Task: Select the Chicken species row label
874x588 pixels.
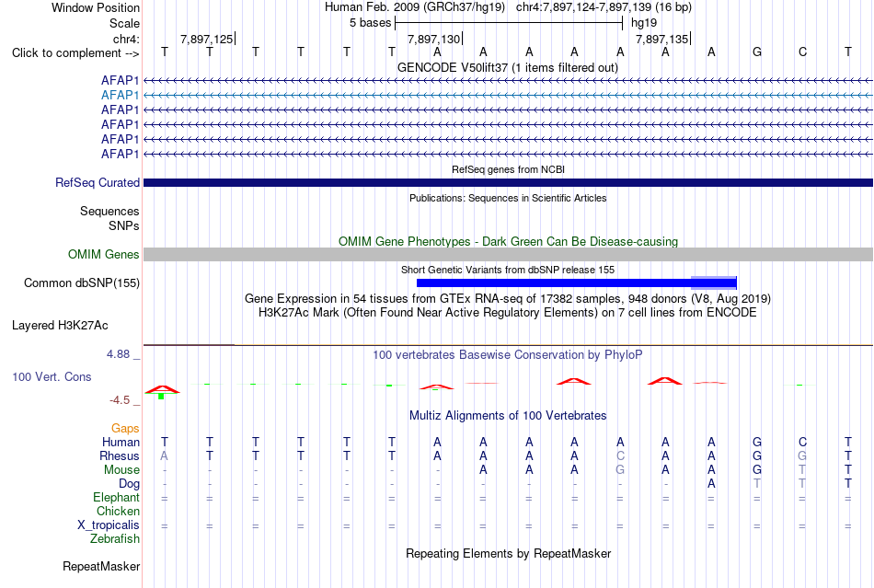Action: [118, 512]
